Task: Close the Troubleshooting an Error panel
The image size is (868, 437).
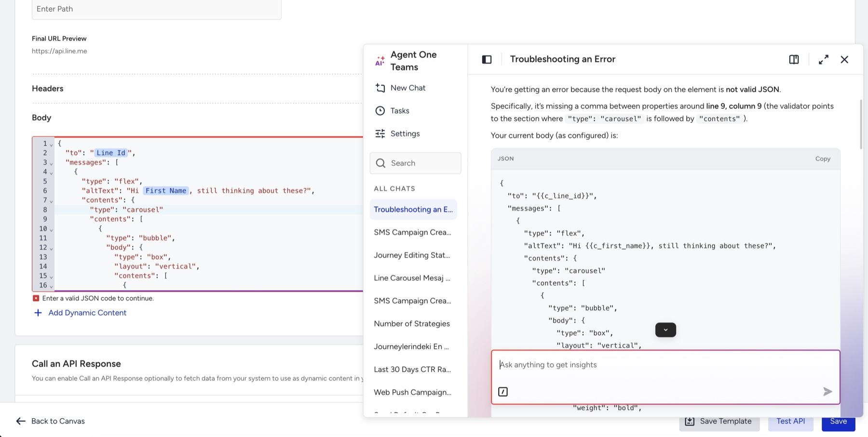Action: (844, 59)
